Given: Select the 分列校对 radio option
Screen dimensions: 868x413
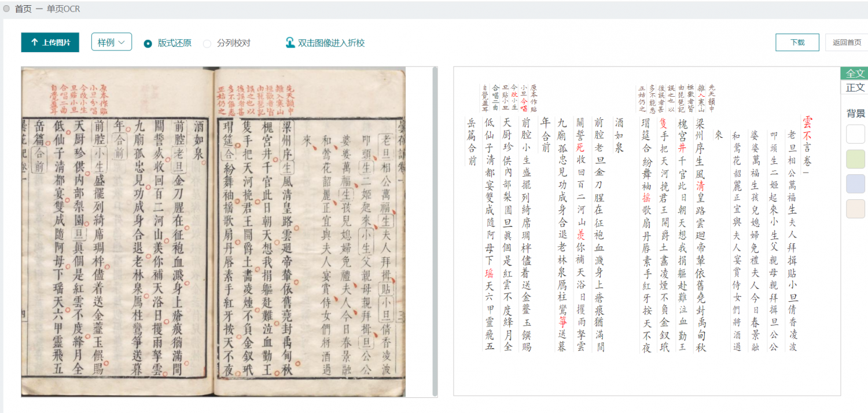Looking at the screenshot, I should [207, 43].
